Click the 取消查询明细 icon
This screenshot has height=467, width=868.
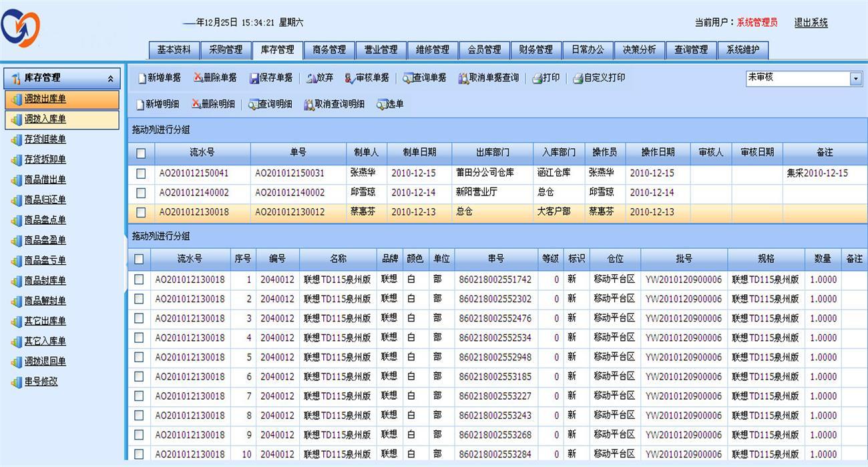309,105
